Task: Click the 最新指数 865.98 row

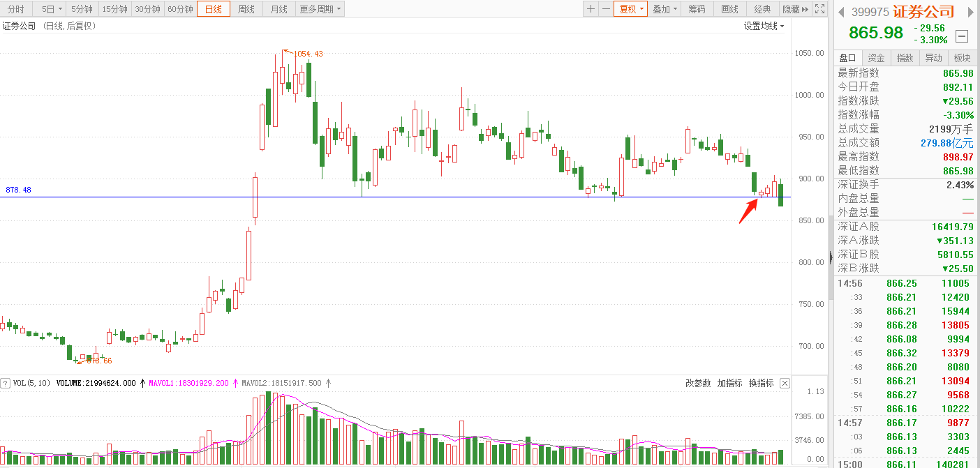Action: [x=905, y=73]
